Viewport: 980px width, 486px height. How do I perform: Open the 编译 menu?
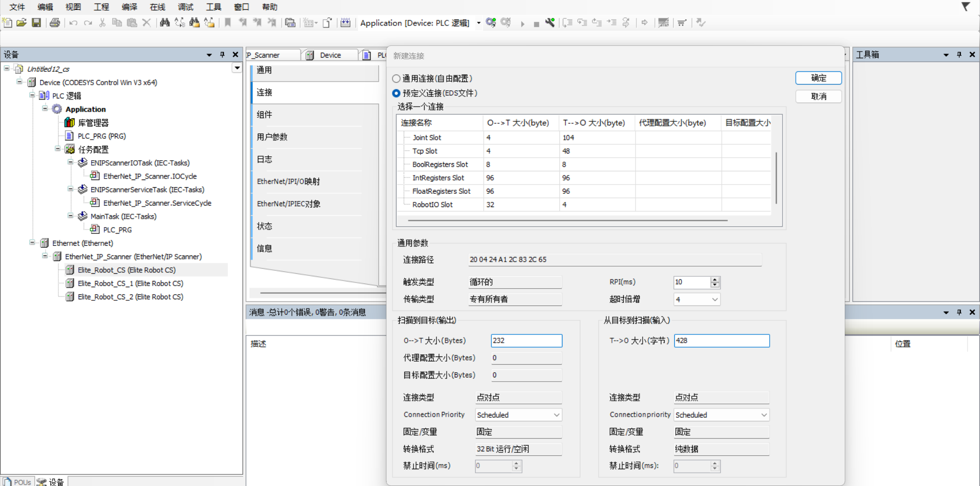coord(129,7)
